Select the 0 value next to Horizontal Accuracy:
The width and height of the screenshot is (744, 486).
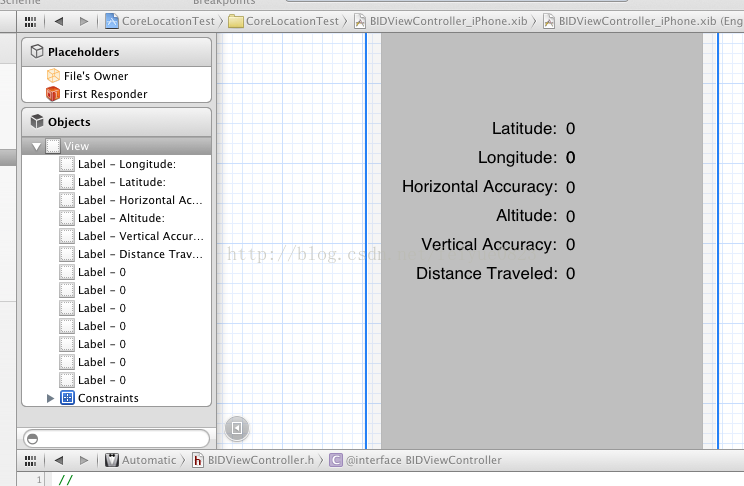point(570,187)
